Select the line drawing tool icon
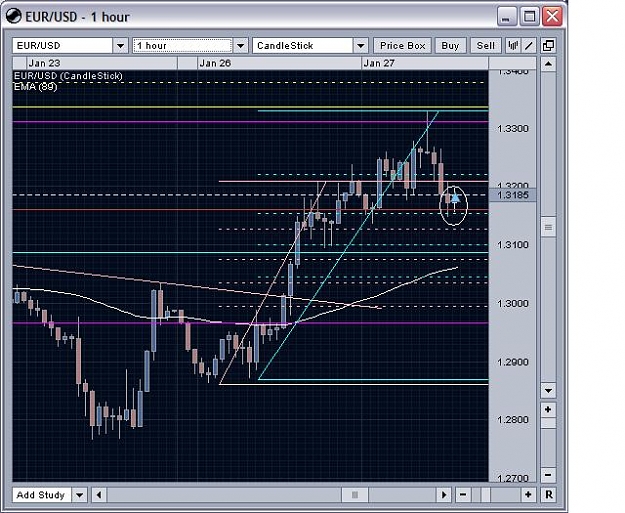Viewport: 625px width, 513px height. pos(529,46)
